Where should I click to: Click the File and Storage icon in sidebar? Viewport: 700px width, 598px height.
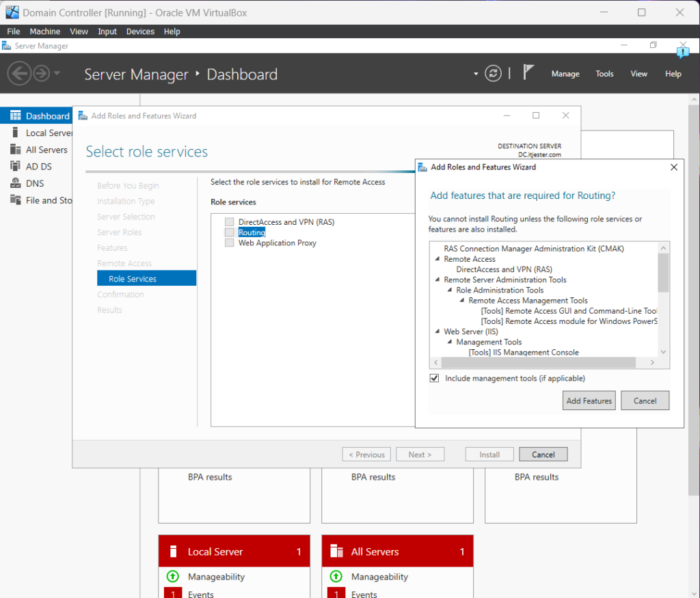[15, 200]
